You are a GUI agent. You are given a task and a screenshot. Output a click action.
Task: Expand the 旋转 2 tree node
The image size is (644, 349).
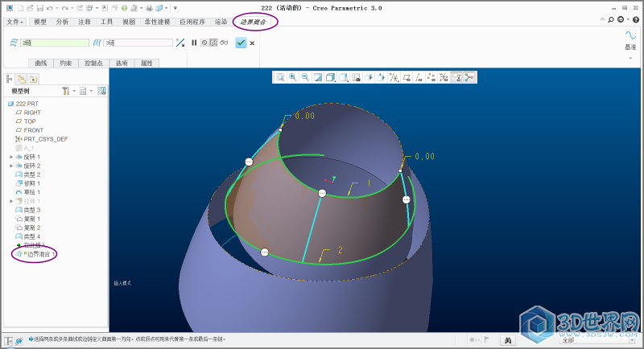(11, 166)
